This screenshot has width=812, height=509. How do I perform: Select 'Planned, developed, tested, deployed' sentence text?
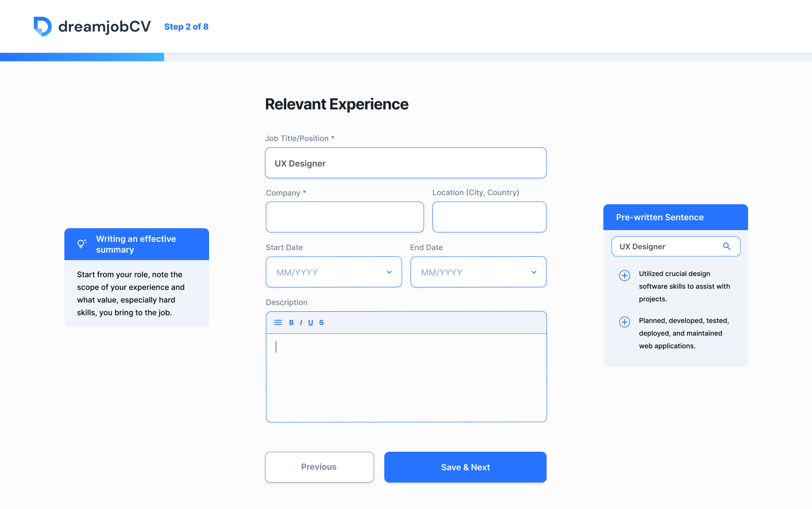click(684, 333)
